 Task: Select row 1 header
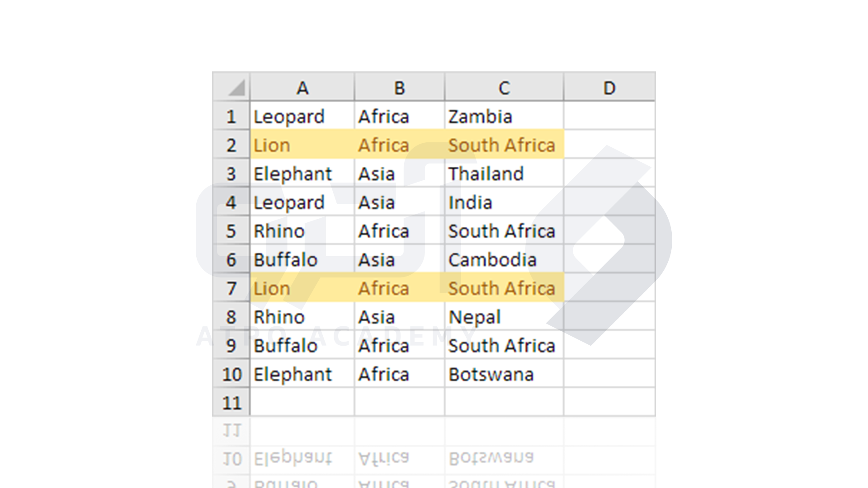pyautogui.click(x=231, y=116)
